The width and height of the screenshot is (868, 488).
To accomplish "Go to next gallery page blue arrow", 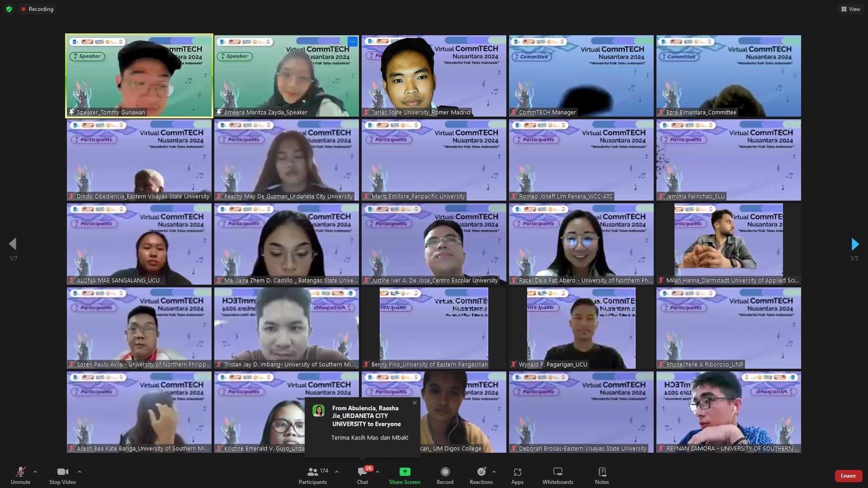I will [854, 244].
